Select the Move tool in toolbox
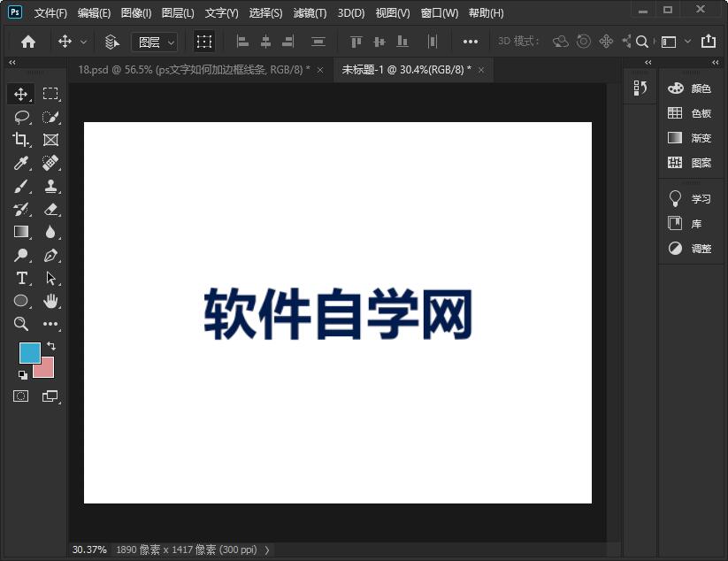728x561 pixels. pos(20,95)
